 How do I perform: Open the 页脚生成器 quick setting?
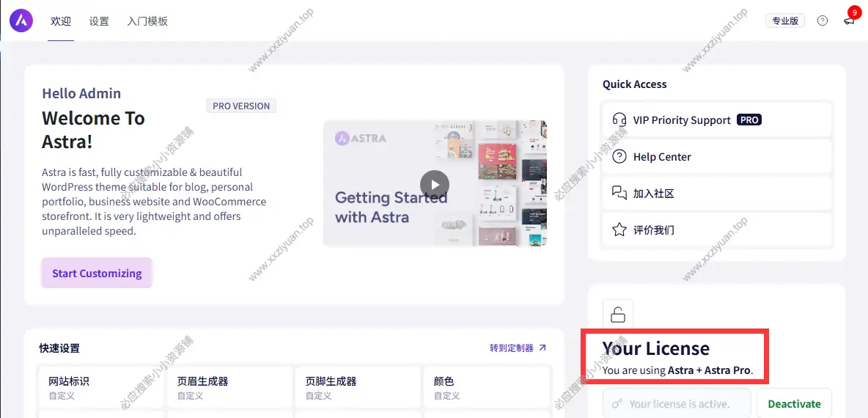357,387
